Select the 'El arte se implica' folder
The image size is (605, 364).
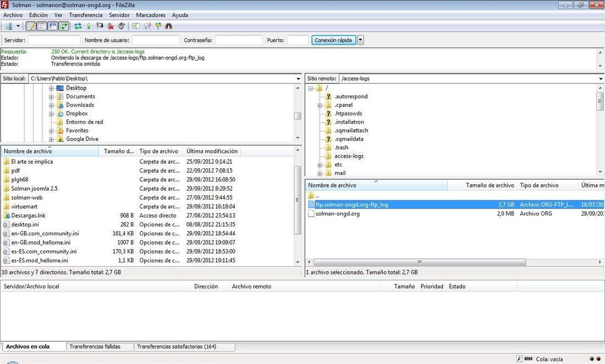(x=32, y=162)
